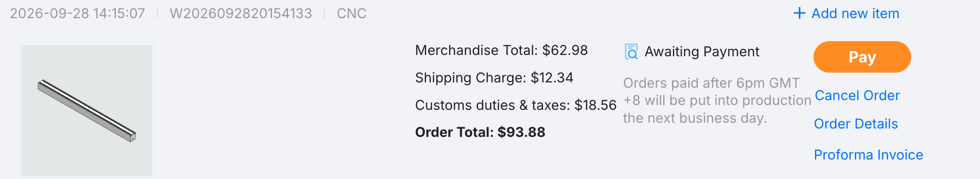Click the $12.34 shipping amount

point(552,78)
